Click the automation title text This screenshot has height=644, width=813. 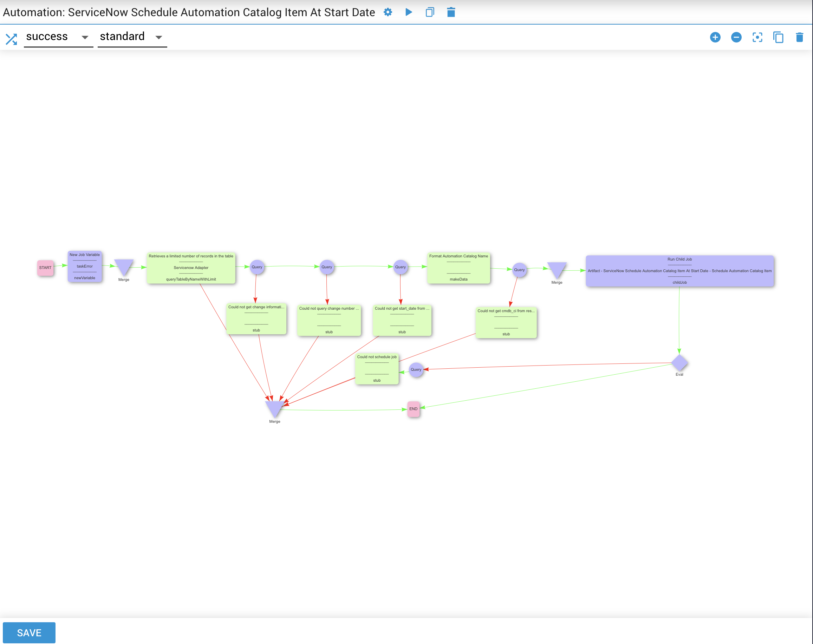pos(189,12)
